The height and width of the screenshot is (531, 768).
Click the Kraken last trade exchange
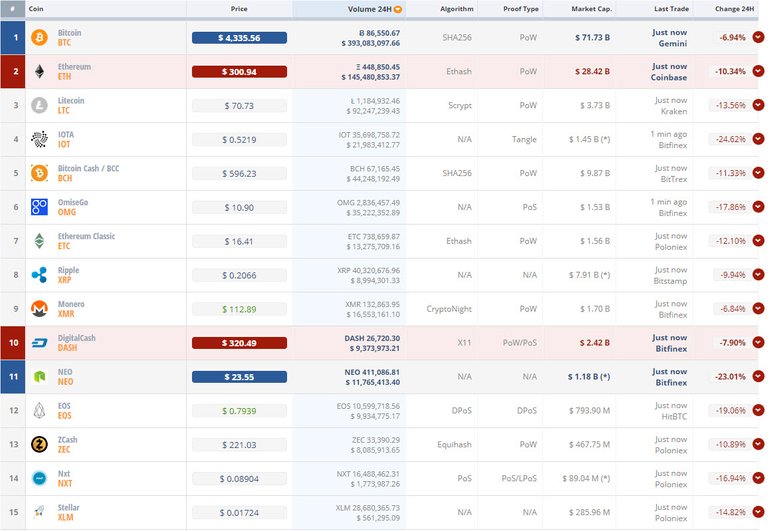point(674,111)
